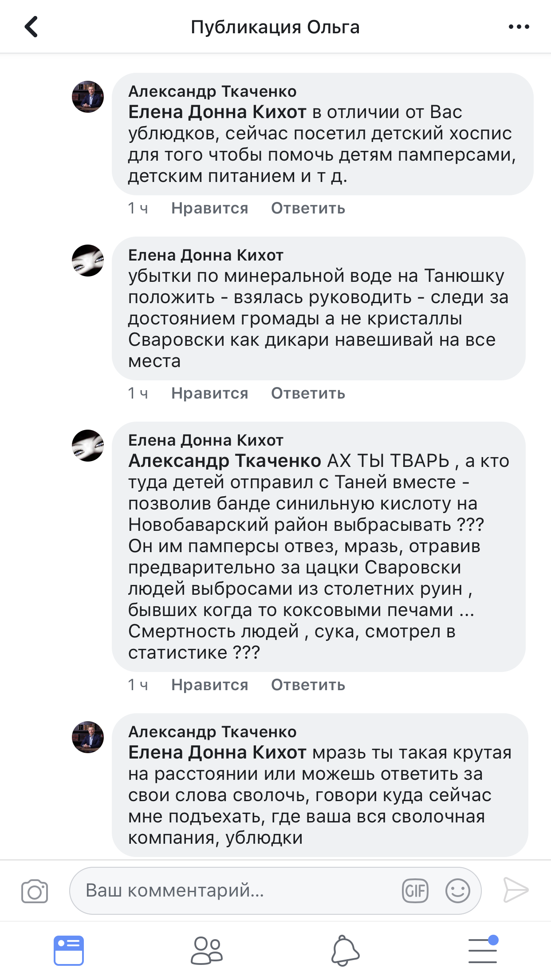
Task: Open the Notifications bell tab
Action: [x=345, y=950]
